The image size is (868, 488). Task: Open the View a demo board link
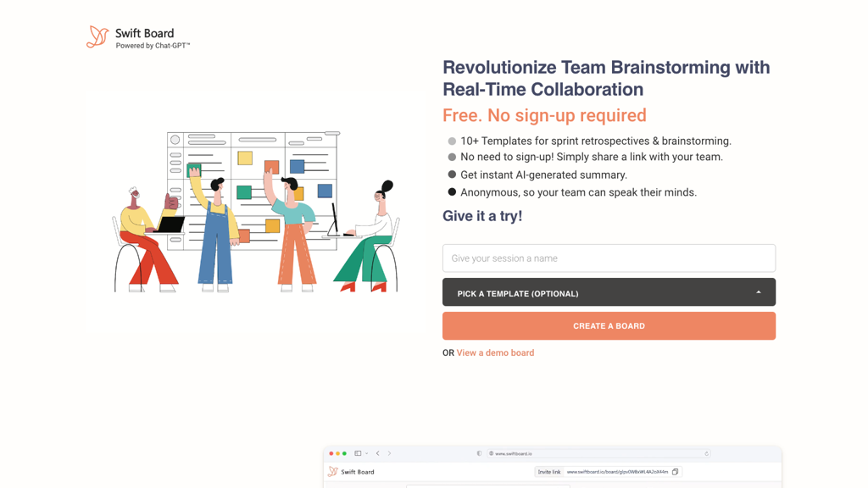pyautogui.click(x=495, y=353)
